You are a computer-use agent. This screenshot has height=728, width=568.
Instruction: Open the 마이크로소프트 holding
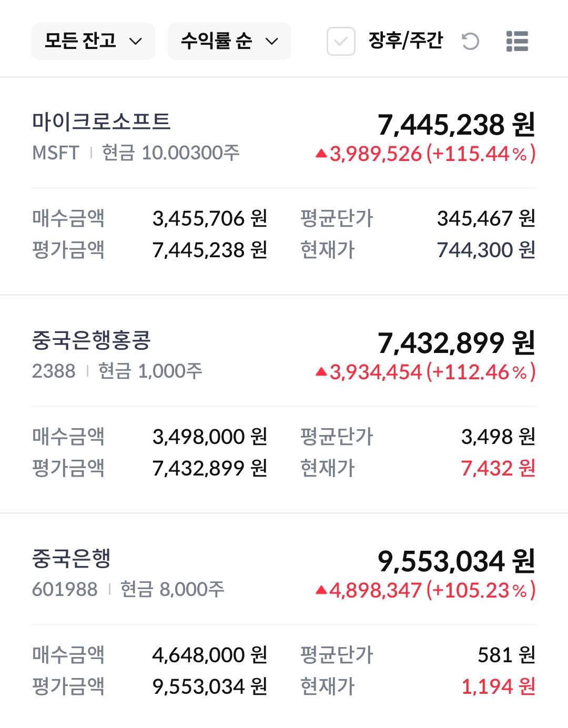102,122
